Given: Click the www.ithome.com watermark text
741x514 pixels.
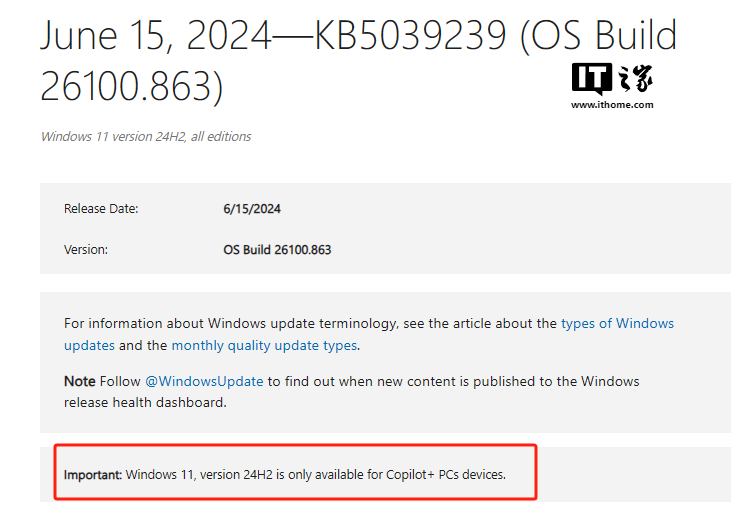Looking at the screenshot, I should click(612, 104).
